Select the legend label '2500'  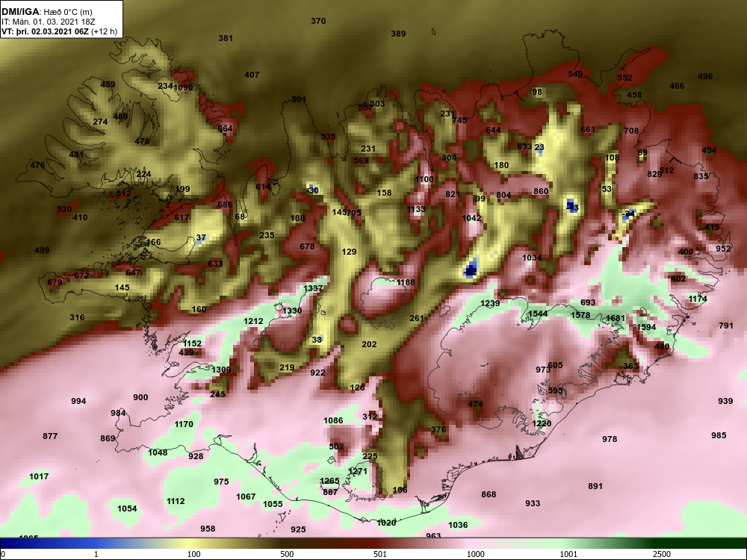point(662,554)
